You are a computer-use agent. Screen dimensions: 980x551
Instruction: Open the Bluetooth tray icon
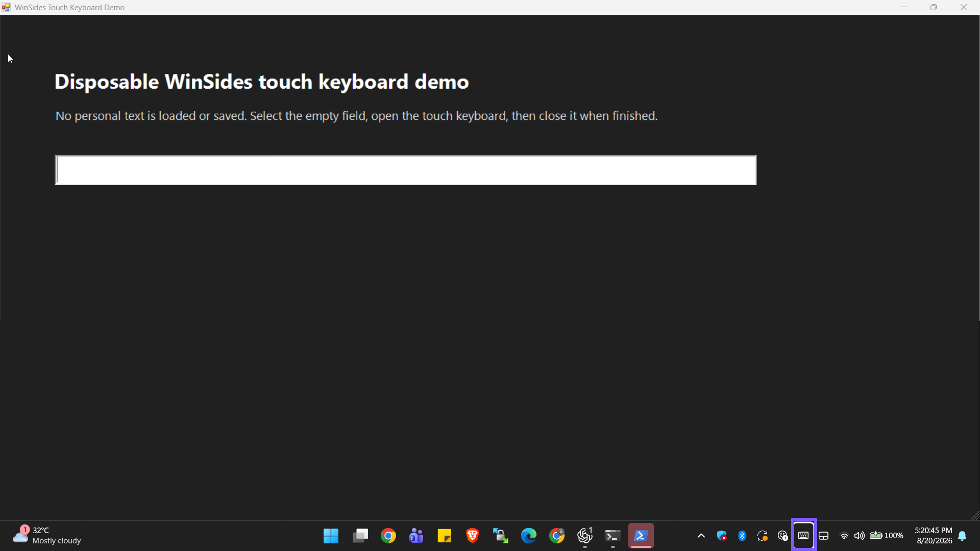[742, 536]
